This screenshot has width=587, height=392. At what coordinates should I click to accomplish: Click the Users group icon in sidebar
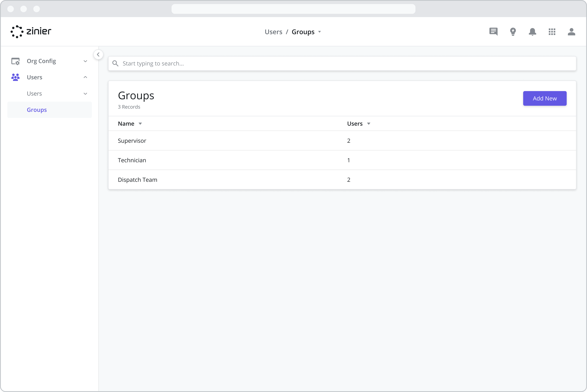click(x=15, y=77)
